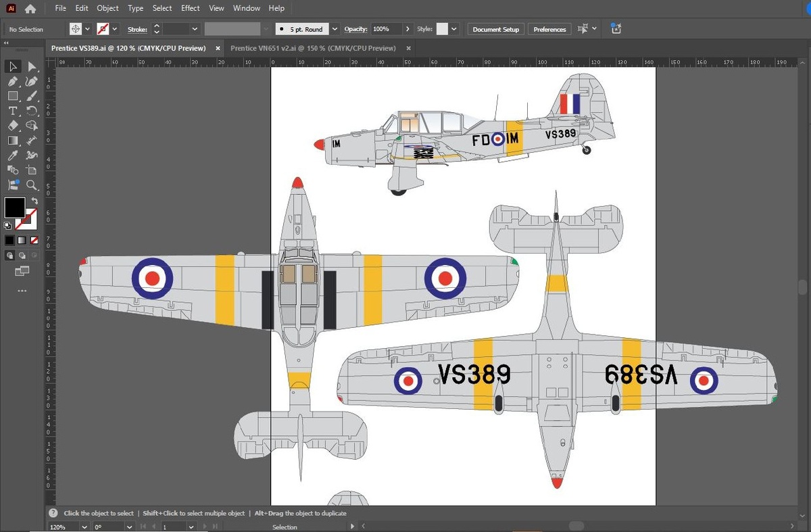Click the Opacity percentage field

384,29
